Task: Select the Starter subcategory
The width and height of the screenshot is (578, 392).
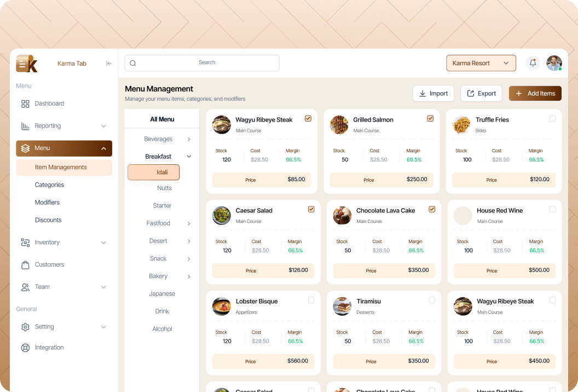Action: click(x=162, y=206)
